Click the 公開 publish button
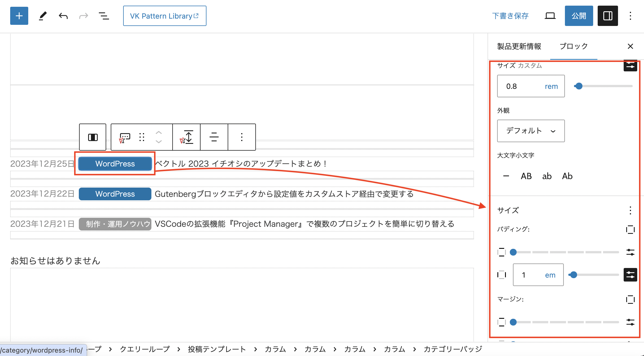This screenshot has height=356, width=644. 578,16
